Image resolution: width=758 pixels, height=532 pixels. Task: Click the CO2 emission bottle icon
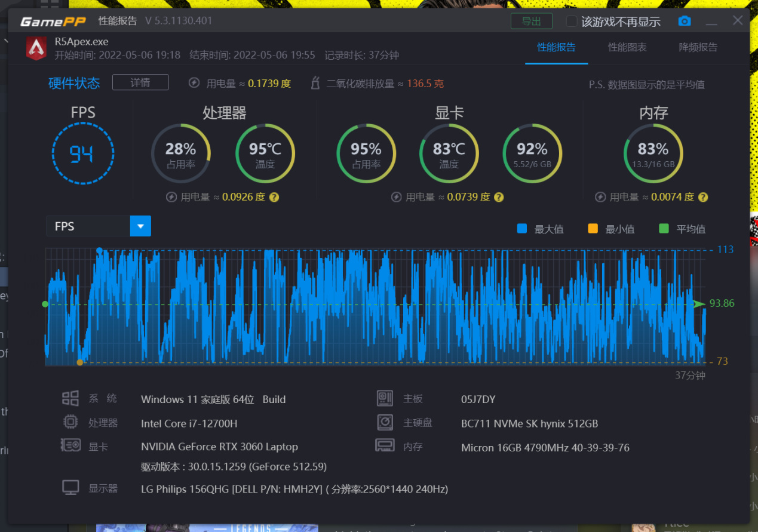[315, 83]
